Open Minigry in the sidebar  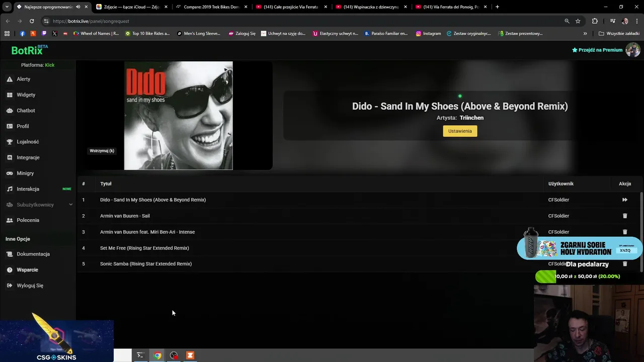point(25,173)
